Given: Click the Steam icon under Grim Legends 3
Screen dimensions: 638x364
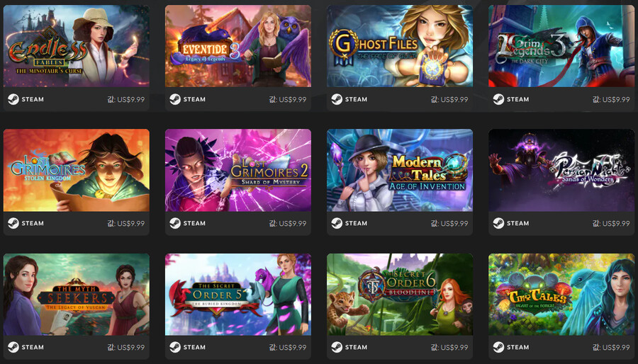Looking at the screenshot, I should 498,99.
